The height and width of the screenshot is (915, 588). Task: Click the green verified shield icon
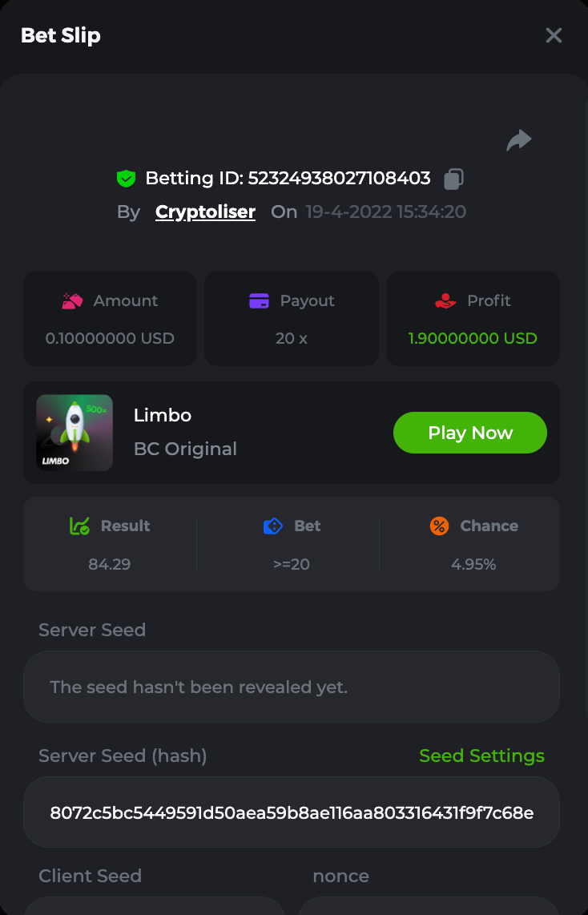click(x=126, y=178)
